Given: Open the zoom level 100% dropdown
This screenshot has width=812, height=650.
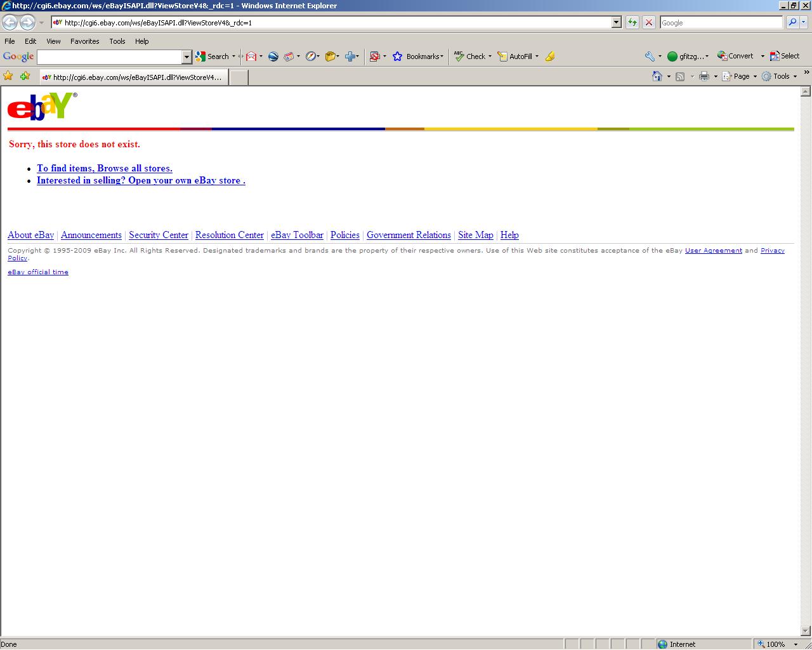Looking at the screenshot, I should [796, 644].
